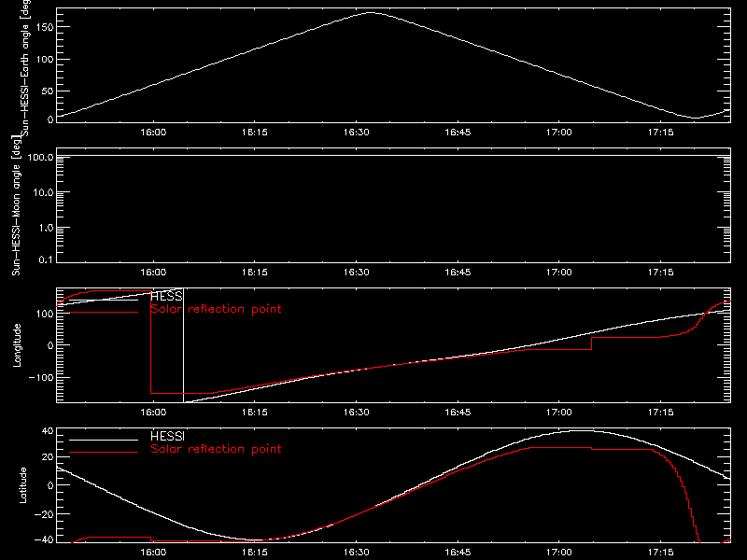Select the 10.0 tick in Moon angle plot
The width and height of the screenshot is (747, 560).
(43, 192)
